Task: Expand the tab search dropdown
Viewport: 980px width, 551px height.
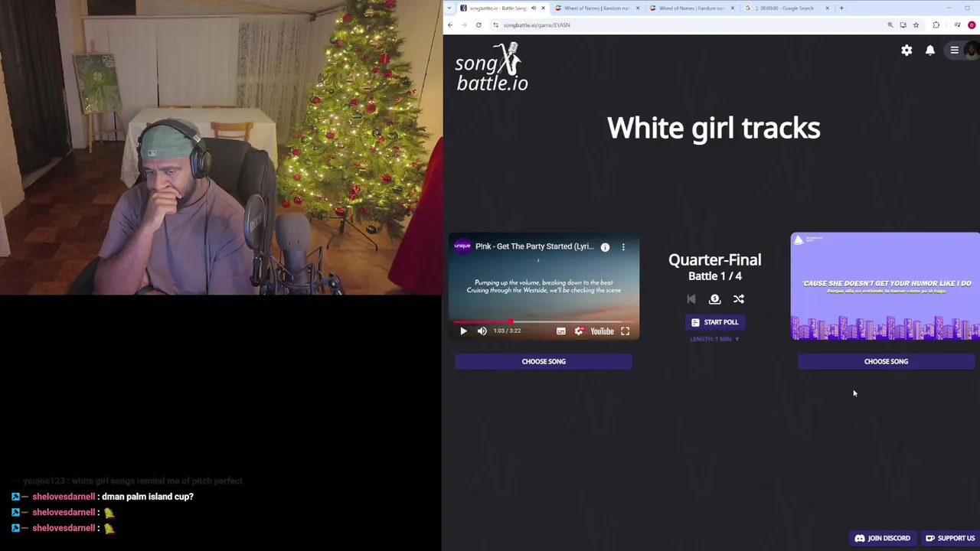Action: coord(449,8)
